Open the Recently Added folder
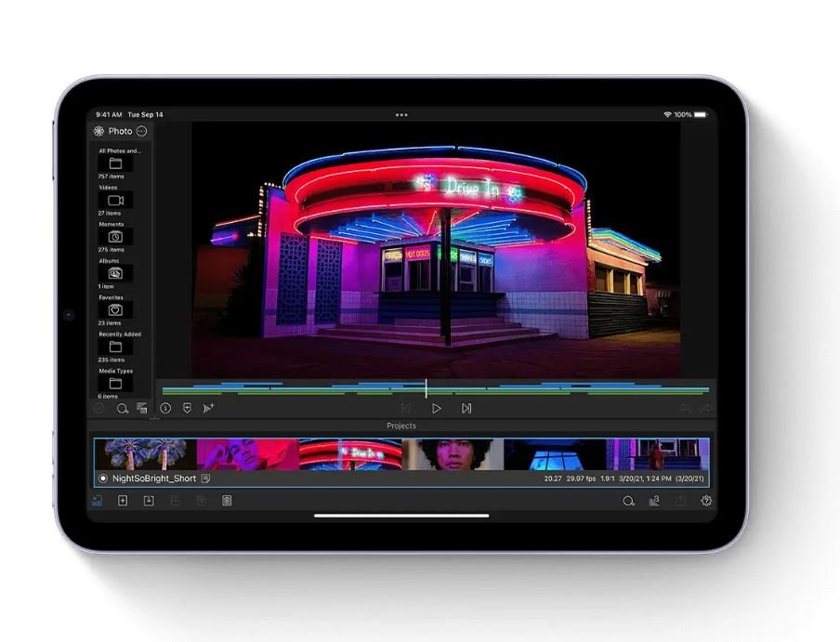The width and height of the screenshot is (840, 642). point(115,347)
